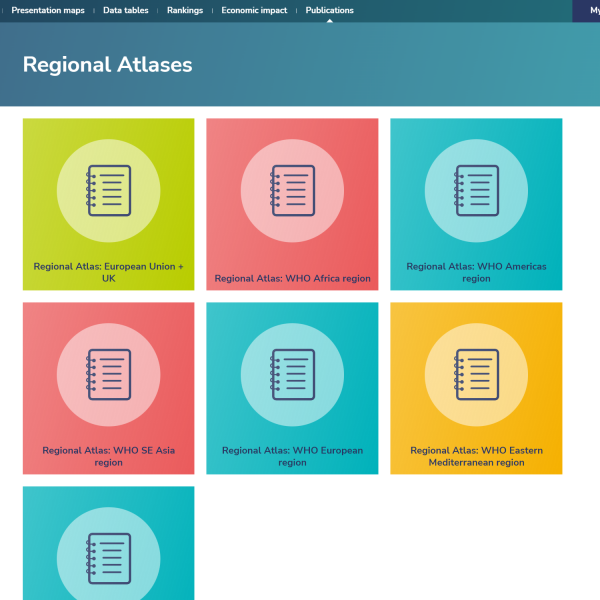Image resolution: width=600 pixels, height=600 pixels.
Task: Open the Economic impact menu item
Action: click(x=254, y=10)
